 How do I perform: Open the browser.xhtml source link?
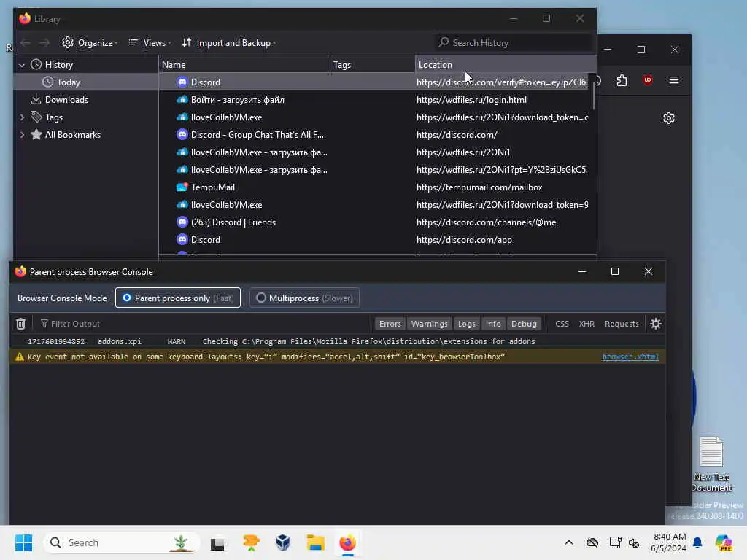click(x=630, y=357)
